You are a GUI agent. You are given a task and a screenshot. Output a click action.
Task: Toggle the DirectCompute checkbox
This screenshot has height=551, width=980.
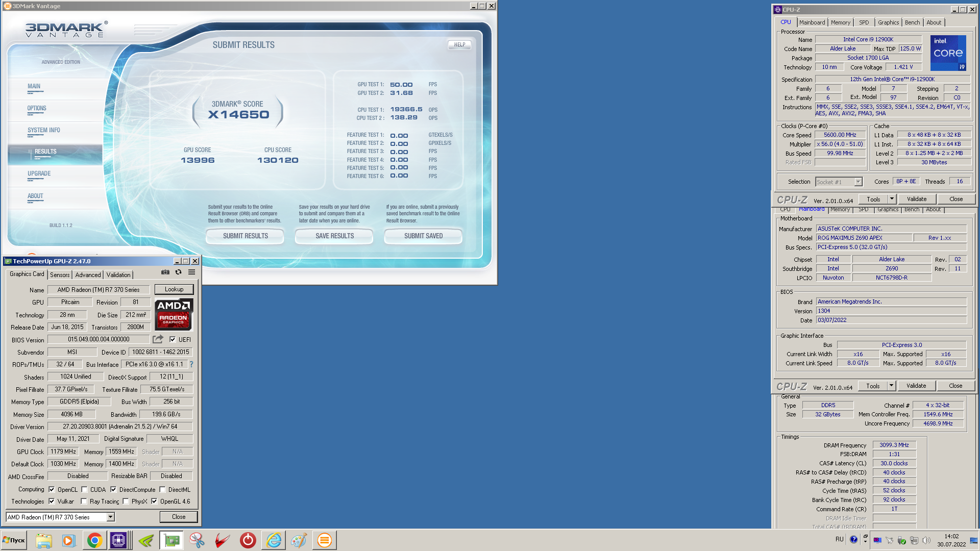tap(113, 489)
